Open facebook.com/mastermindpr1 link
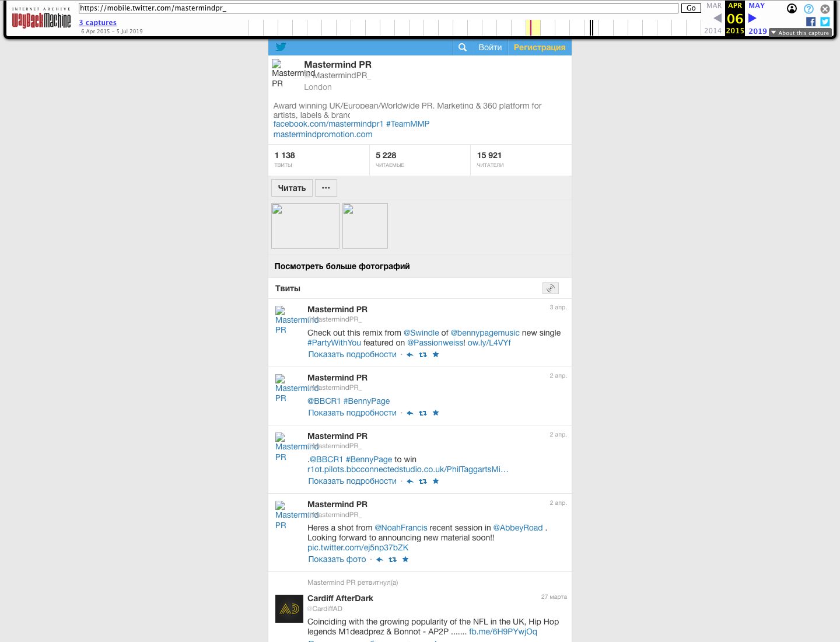Screen dimensions: 840x642 [328, 124]
